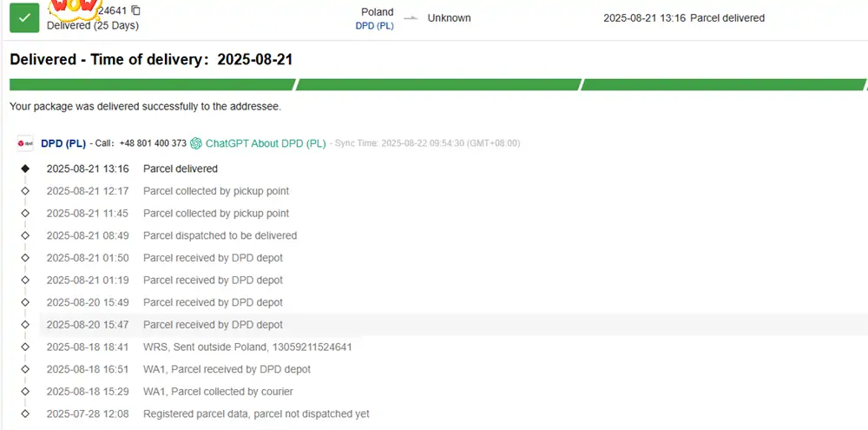
Task: Click the filled diamond marker for Parcel delivered
Action: tap(25, 169)
